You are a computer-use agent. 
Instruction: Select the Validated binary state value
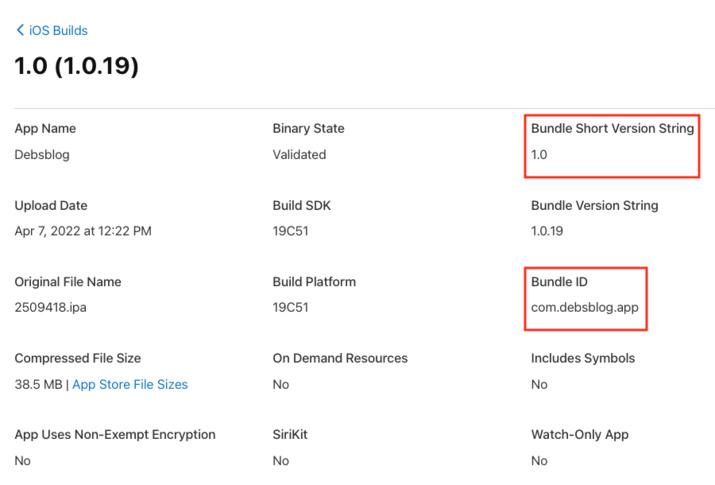[x=299, y=155]
